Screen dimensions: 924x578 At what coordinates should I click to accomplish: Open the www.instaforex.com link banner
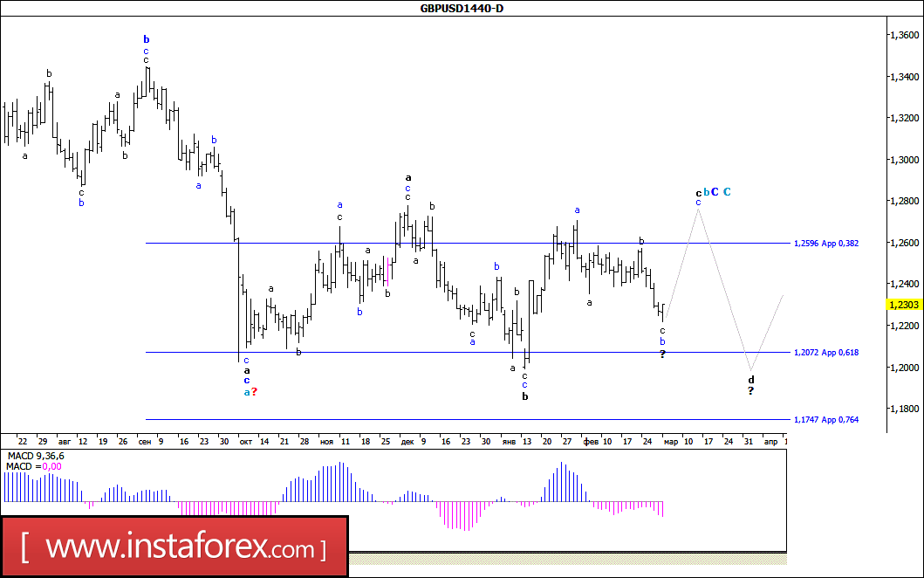coord(175,547)
